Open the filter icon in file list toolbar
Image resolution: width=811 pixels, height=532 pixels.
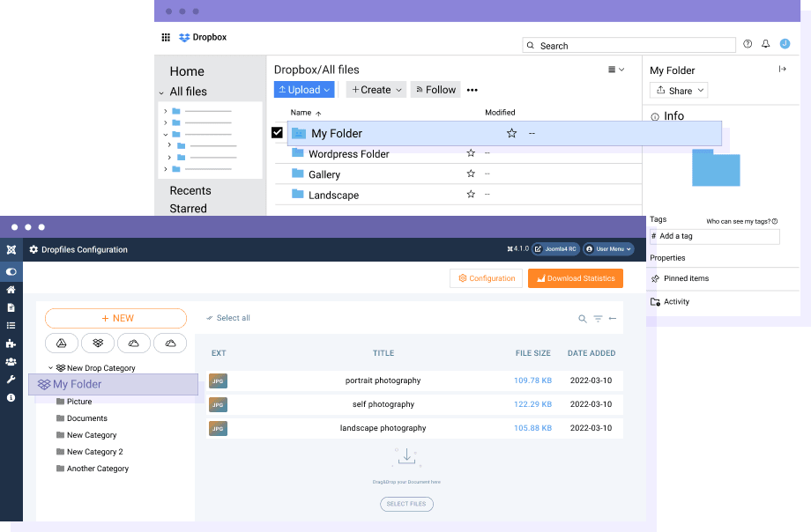[598, 319]
